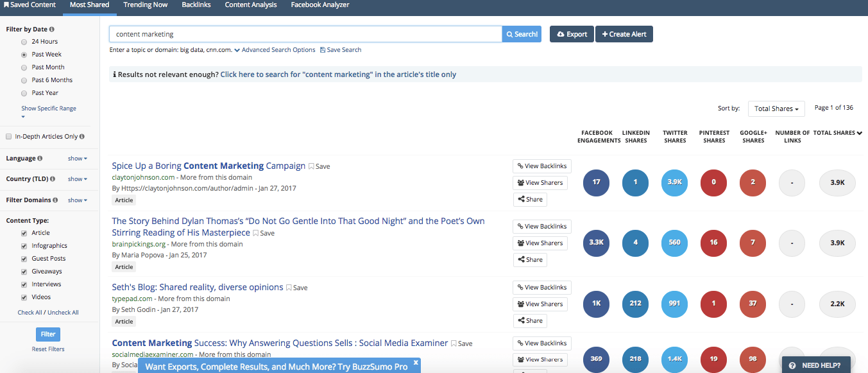Click the Reset Filters link

[48, 349]
